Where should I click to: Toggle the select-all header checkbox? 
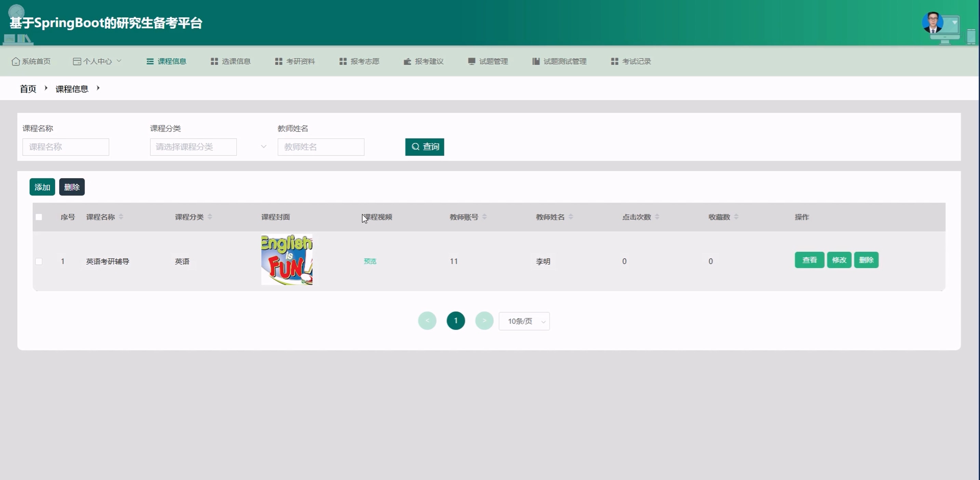click(39, 217)
